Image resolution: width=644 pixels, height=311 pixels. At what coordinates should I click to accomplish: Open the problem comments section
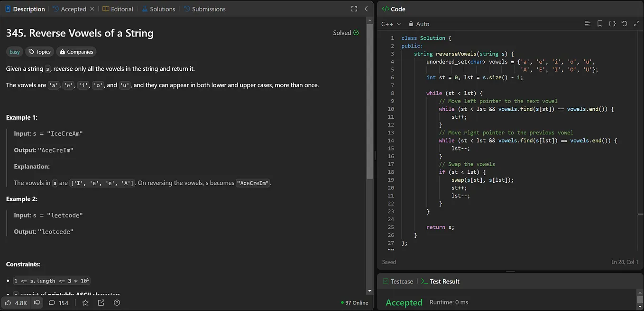(x=52, y=302)
